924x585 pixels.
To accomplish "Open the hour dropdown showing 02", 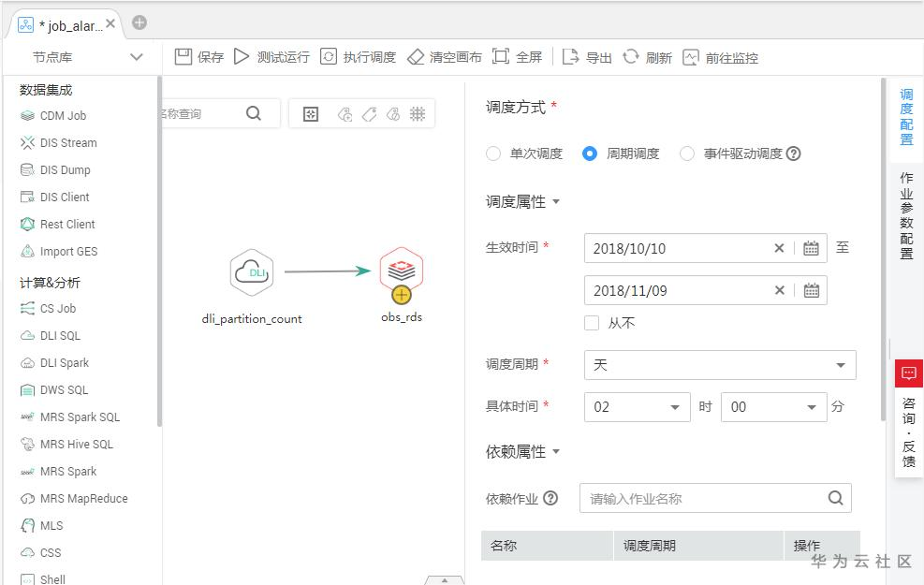I will (x=637, y=407).
